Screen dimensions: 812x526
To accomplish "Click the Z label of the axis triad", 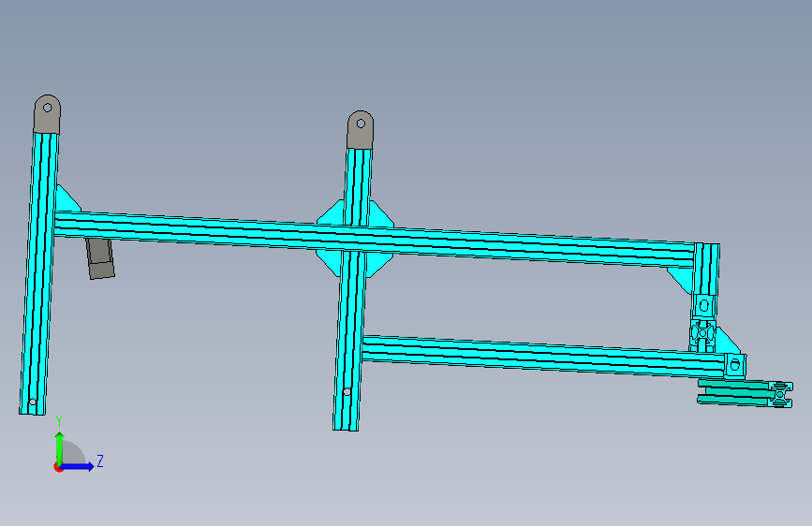I will (x=100, y=460).
